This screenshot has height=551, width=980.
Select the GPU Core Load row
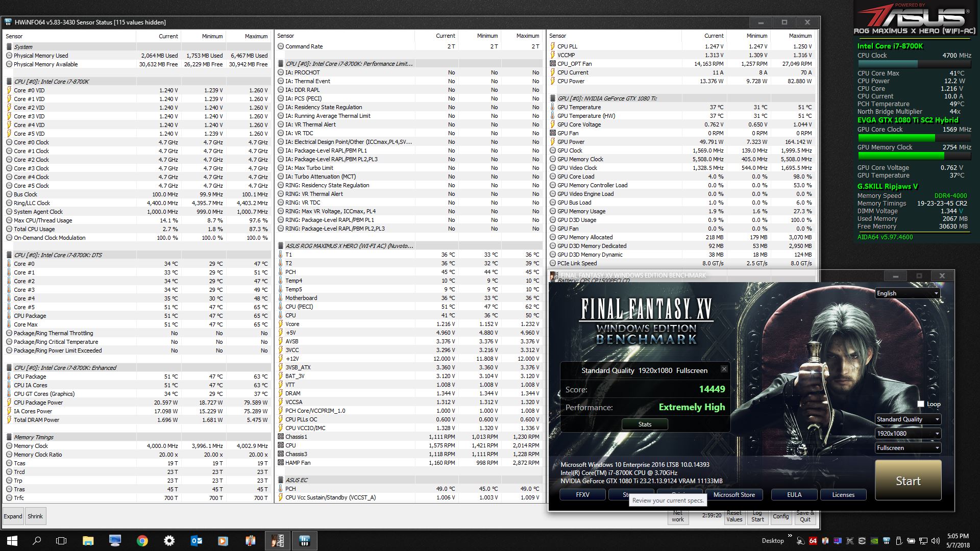(681, 177)
